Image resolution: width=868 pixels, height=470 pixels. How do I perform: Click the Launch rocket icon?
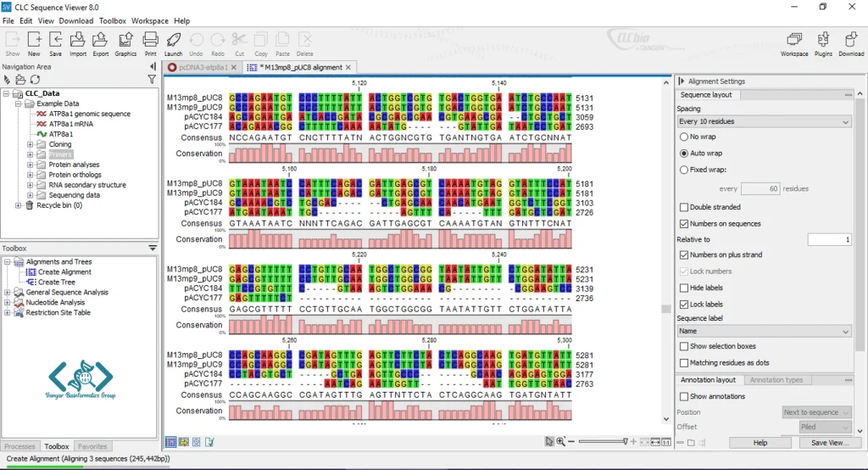(173, 43)
